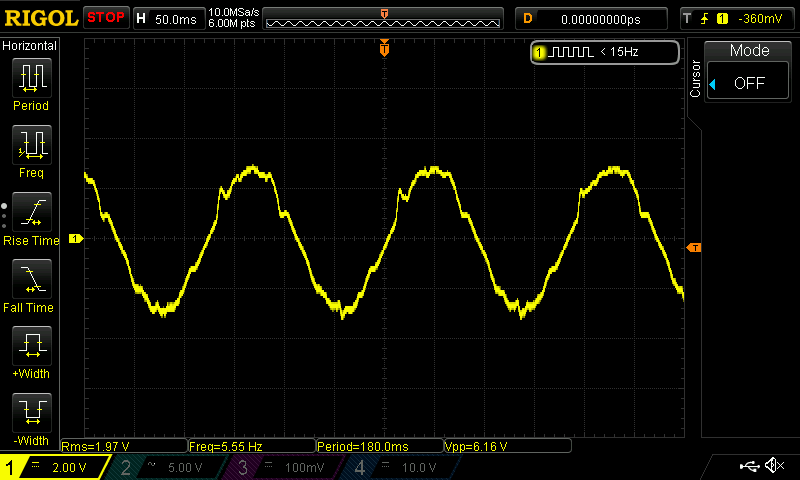Screen dimensions: 800x480
Task: Click the memory waveform overview bar
Action: (x=383, y=19)
